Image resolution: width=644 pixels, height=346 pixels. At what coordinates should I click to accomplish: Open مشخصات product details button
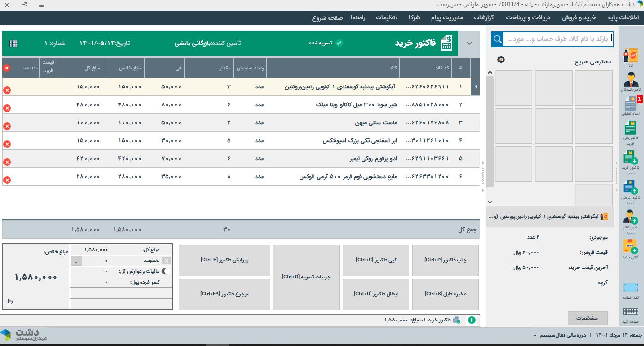tap(587, 318)
